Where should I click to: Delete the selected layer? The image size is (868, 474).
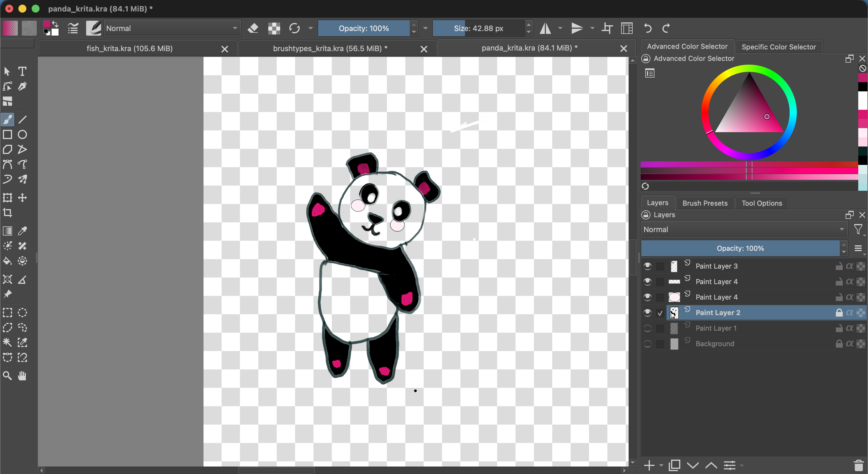(859, 466)
